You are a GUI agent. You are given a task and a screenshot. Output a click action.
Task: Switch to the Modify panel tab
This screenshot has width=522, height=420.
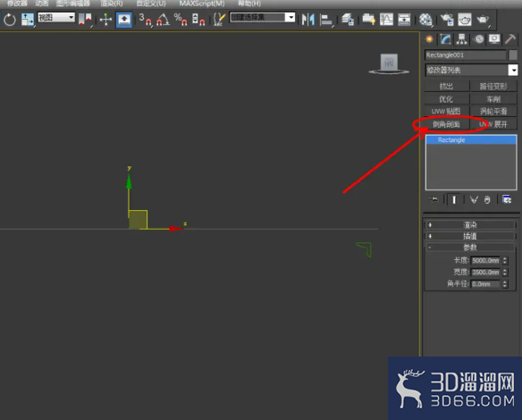coord(445,39)
